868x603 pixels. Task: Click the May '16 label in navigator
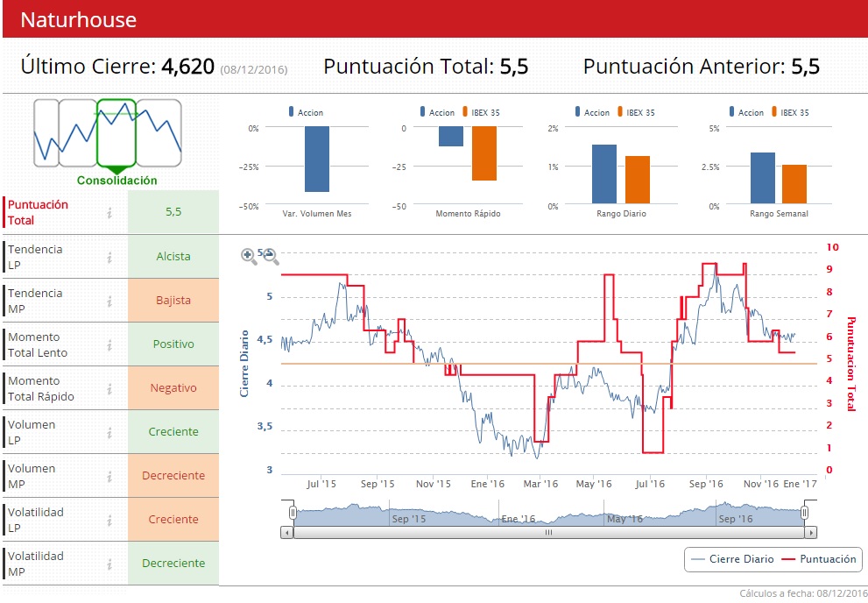(625, 519)
